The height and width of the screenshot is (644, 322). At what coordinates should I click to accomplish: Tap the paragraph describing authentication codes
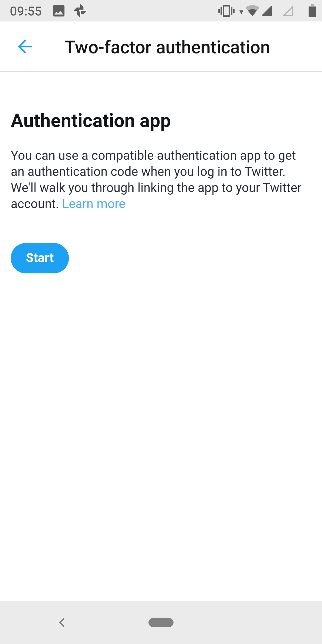[155, 179]
